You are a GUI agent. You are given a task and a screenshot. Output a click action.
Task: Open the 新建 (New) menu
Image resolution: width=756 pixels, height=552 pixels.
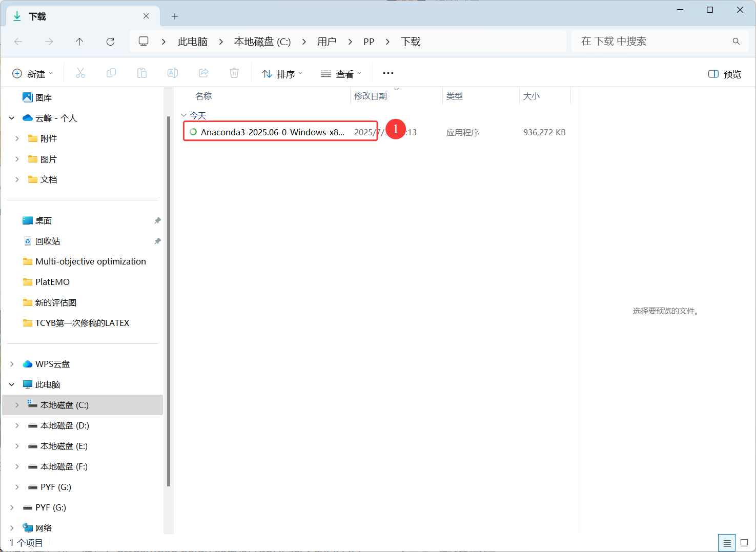[33, 73]
